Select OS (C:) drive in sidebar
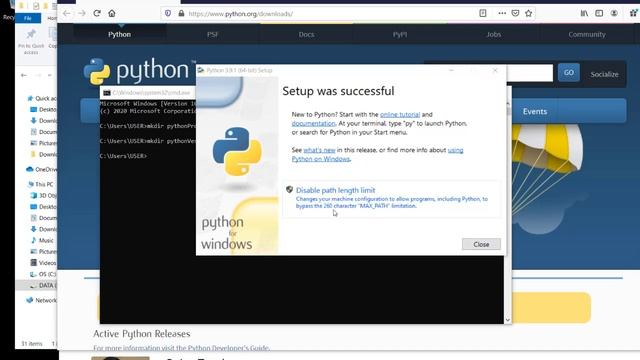640x360 pixels. click(x=44, y=274)
